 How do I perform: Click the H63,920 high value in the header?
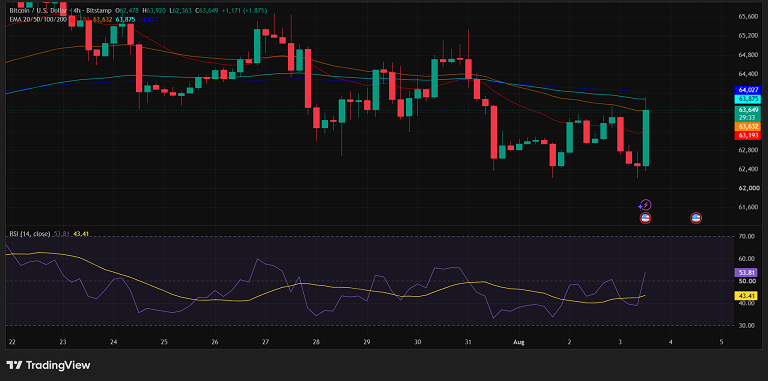[154, 11]
